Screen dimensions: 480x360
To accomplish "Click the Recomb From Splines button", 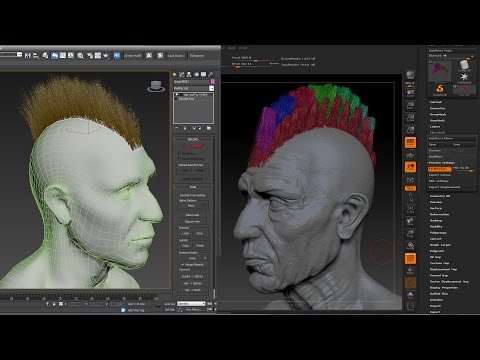I will click(x=193, y=195).
